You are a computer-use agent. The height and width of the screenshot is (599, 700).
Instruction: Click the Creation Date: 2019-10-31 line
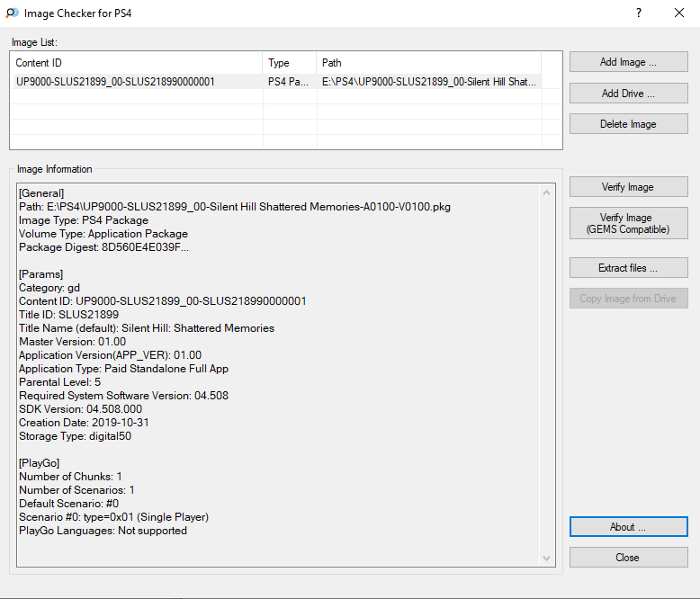point(84,422)
